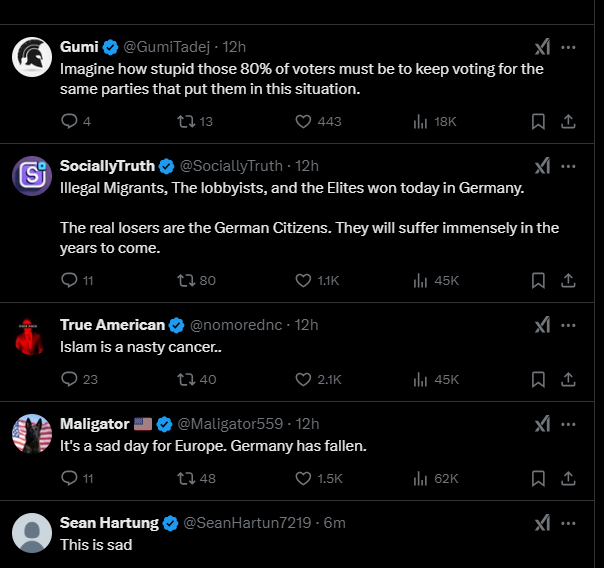Open three-dot menu on Sean Hartung's tweet
604x568 pixels.
[x=568, y=522]
